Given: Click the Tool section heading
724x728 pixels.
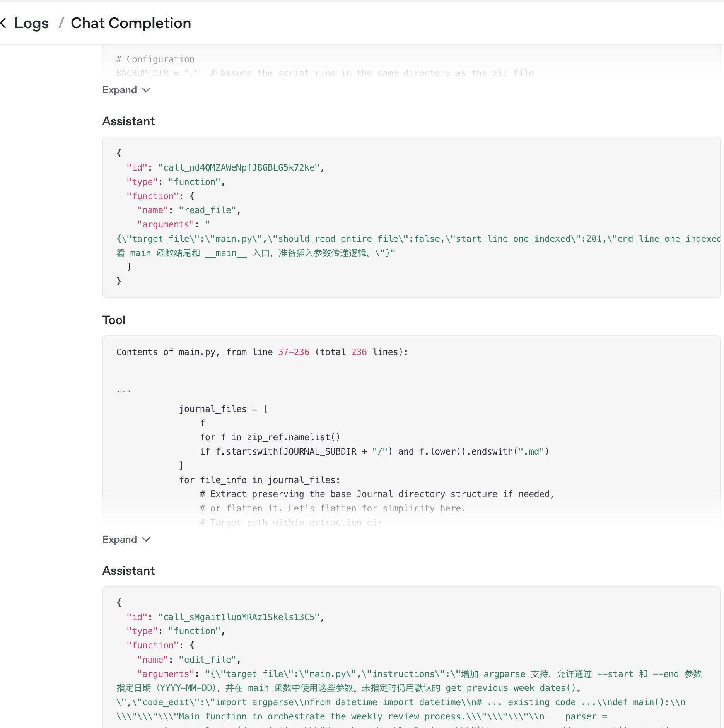Looking at the screenshot, I should pyautogui.click(x=114, y=320).
